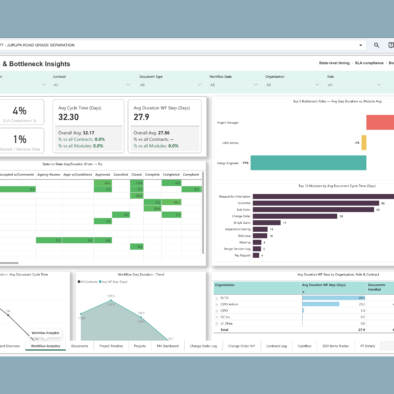Click the vertical scrollbar of the state matrix
This screenshot has height=394, width=394.
tap(203, 213)
